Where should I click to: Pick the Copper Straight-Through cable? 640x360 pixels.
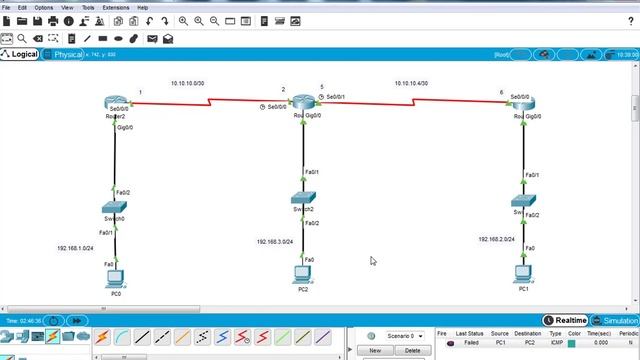point(142,337)
